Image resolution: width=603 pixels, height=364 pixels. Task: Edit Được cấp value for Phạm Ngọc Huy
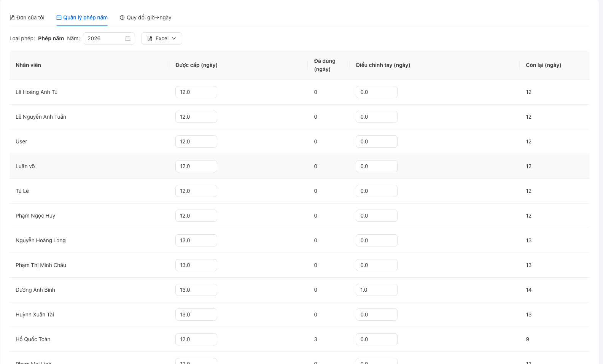point(196,216)
